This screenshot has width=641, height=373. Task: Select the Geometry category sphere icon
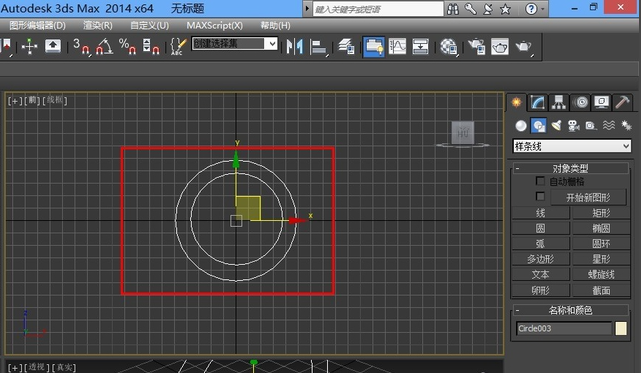[521, 126]
